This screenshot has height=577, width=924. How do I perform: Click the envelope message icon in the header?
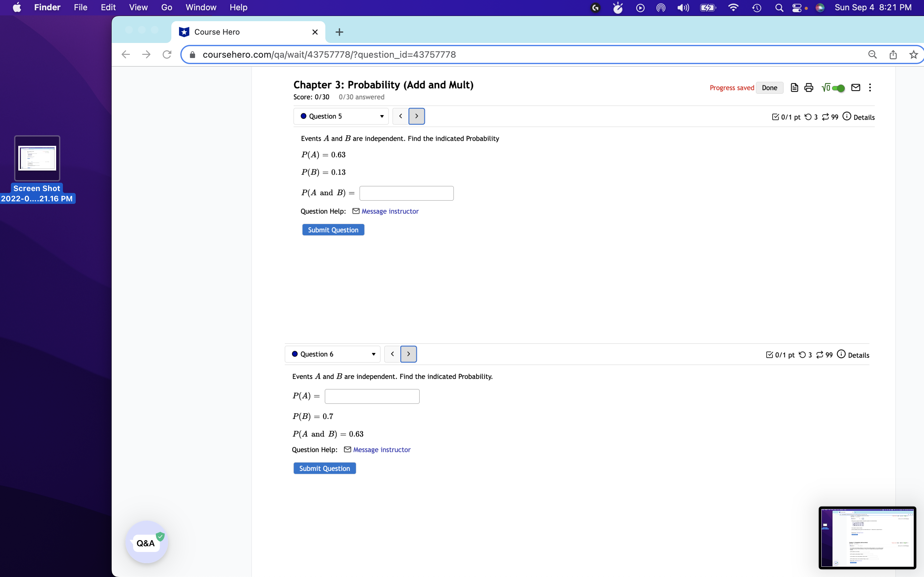pos(856,88)
